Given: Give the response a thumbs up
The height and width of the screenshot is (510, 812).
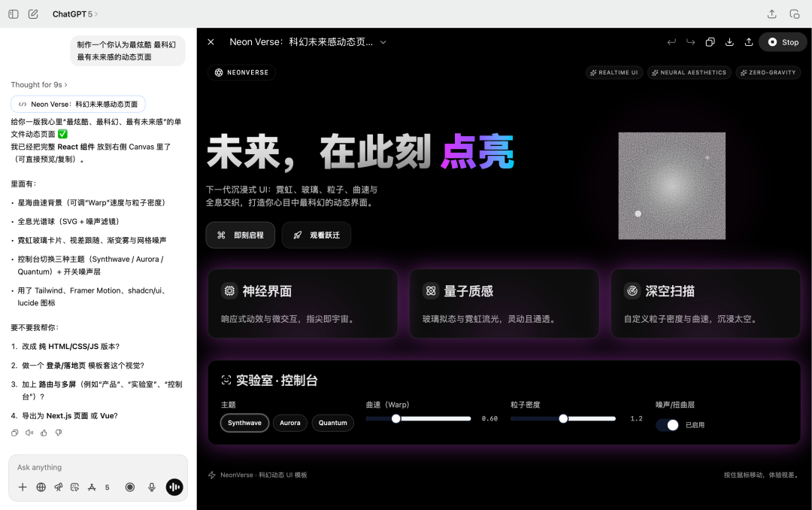Looking at the screenshot, I should click(44, 433).
